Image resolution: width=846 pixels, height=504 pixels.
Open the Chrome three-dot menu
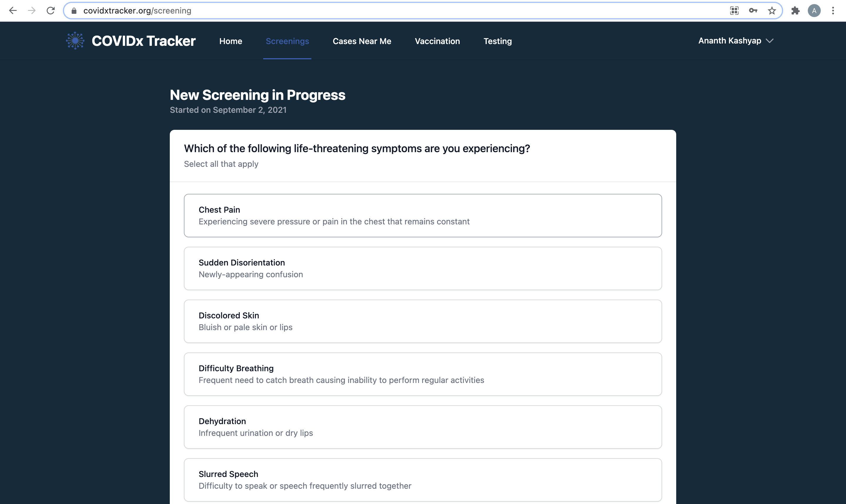click(x=833, y=11)
